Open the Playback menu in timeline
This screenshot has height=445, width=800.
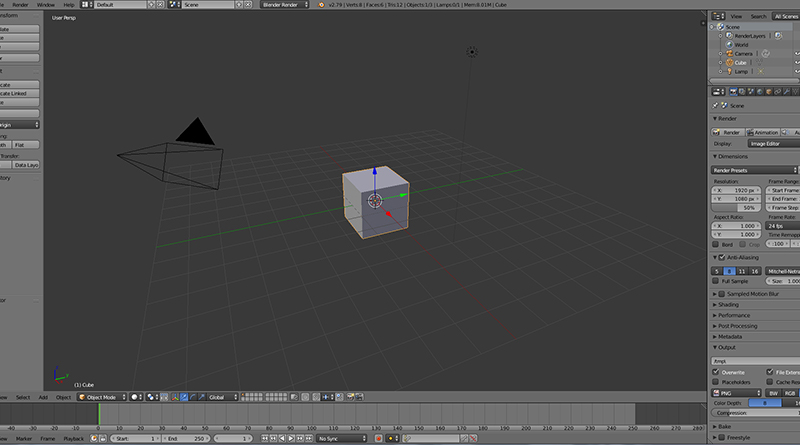coord(74,438)
